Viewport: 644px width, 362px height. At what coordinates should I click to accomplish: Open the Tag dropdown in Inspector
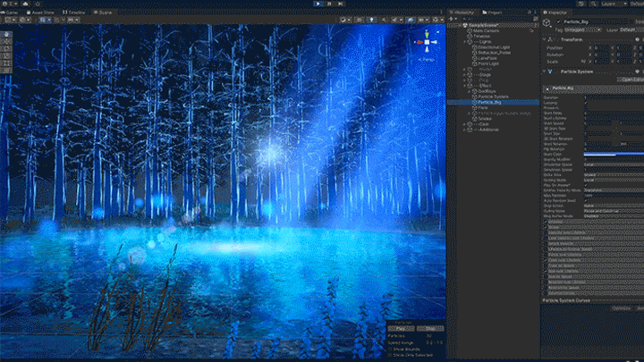click(582, 30)
